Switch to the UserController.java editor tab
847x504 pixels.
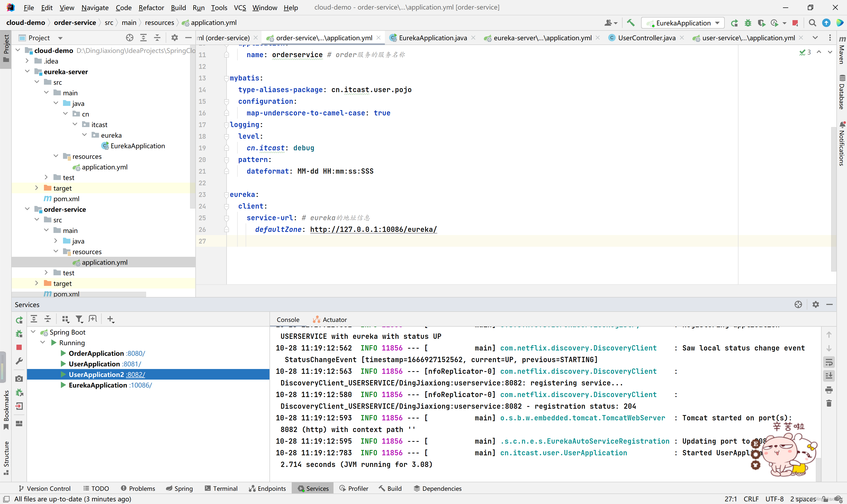[646, 38]
